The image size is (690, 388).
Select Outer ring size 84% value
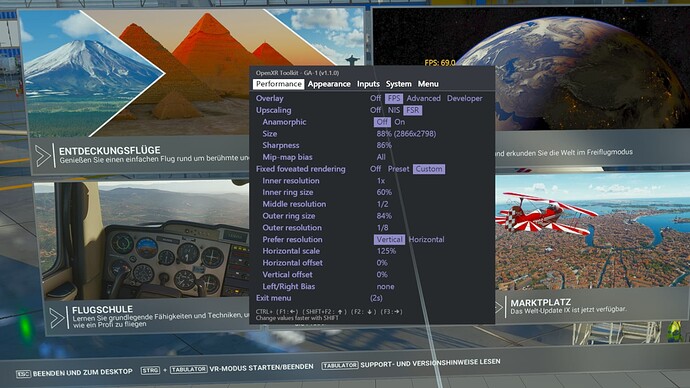384,216
